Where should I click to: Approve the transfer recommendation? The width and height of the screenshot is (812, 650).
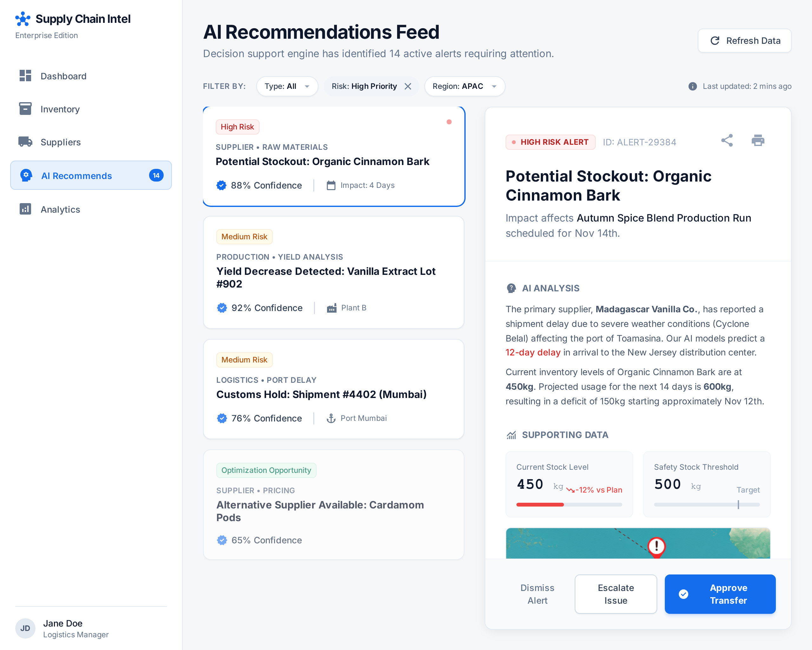tap(720, 594)
